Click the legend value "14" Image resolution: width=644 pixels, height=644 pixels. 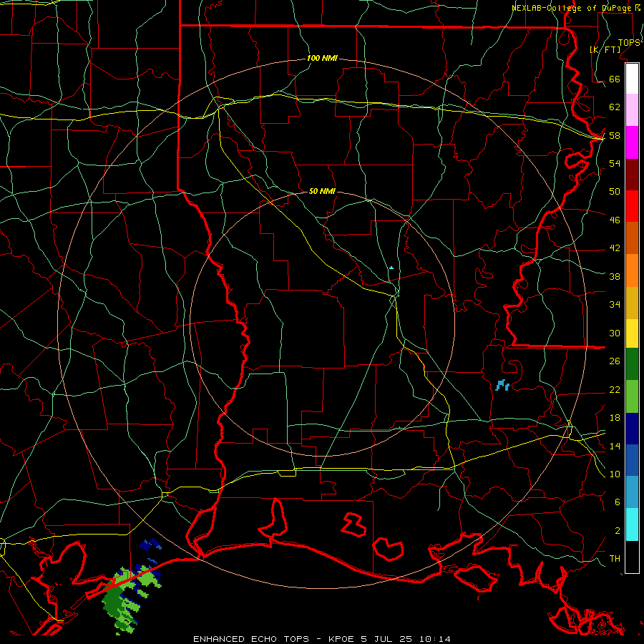click(615, 446)
